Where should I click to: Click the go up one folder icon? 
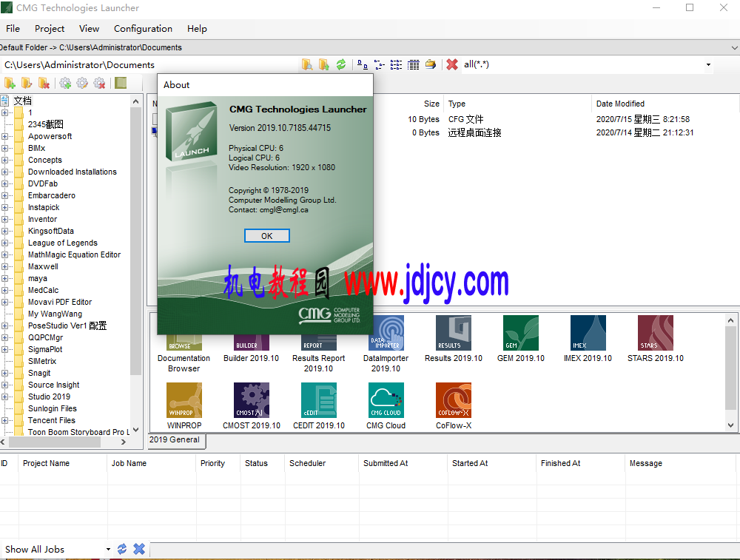coord(324,64)
